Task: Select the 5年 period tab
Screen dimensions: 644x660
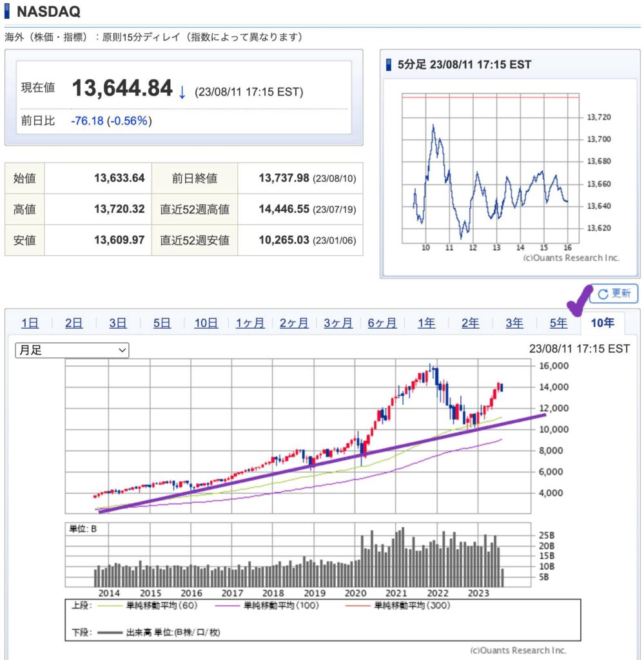Action: pos(558,323)
